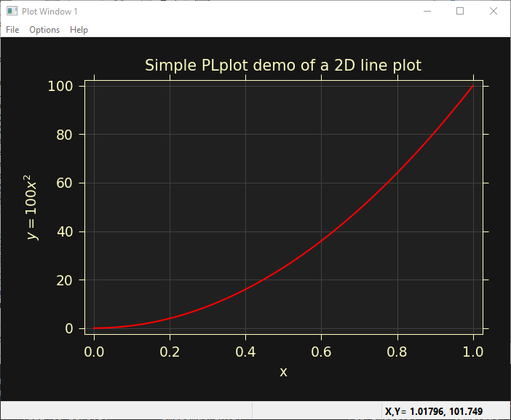Screen dimensions: 511x420
Task: Click the red curve's top-right endpoint
Action: click(473, 86)
